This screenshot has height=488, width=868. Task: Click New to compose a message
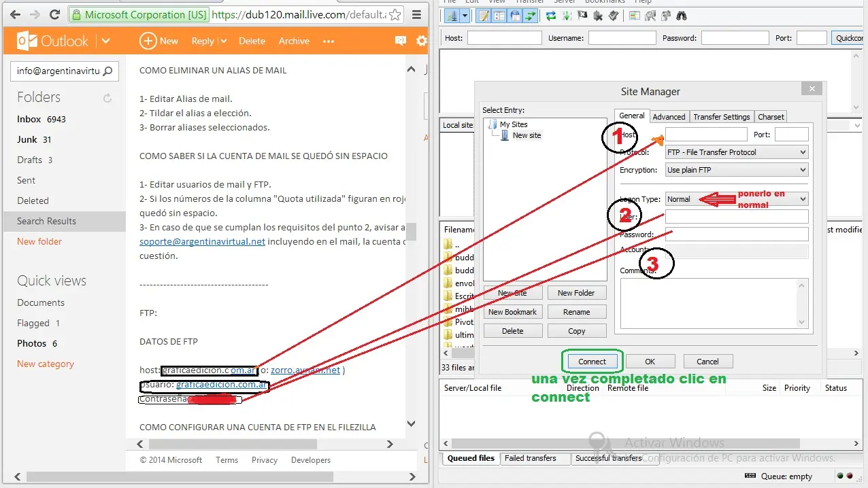159,41
